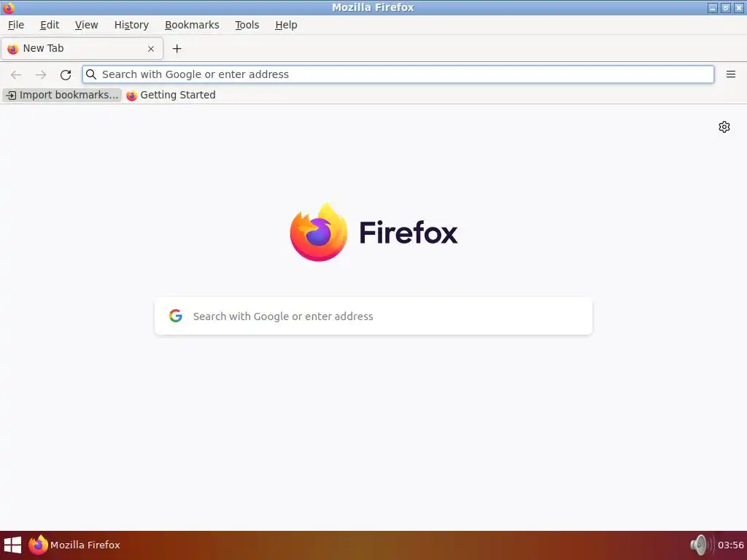Open new tab page personalization gear
Image resolution: width=747 pixels, height=560 pixels.
[x=724, y=127]
